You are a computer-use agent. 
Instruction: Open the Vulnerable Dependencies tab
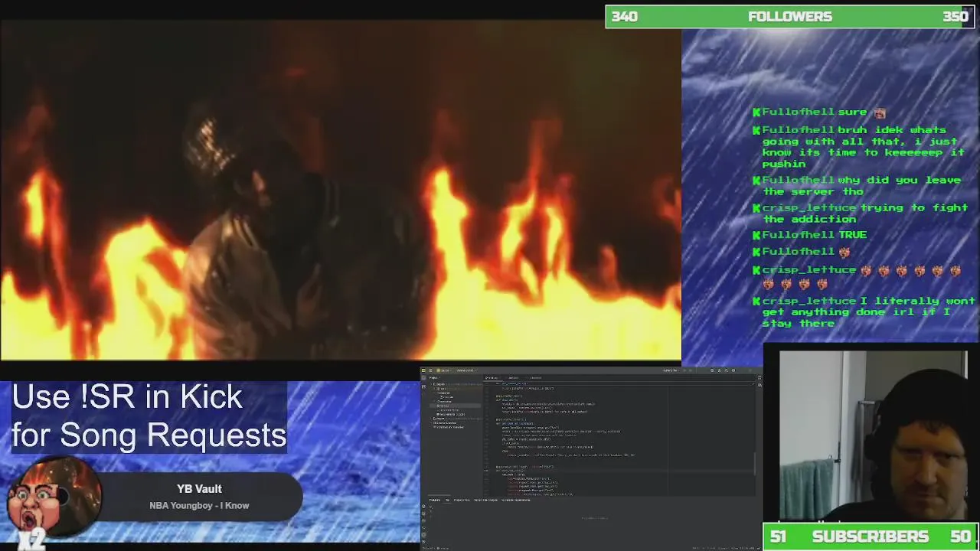(x=516, y=500)
